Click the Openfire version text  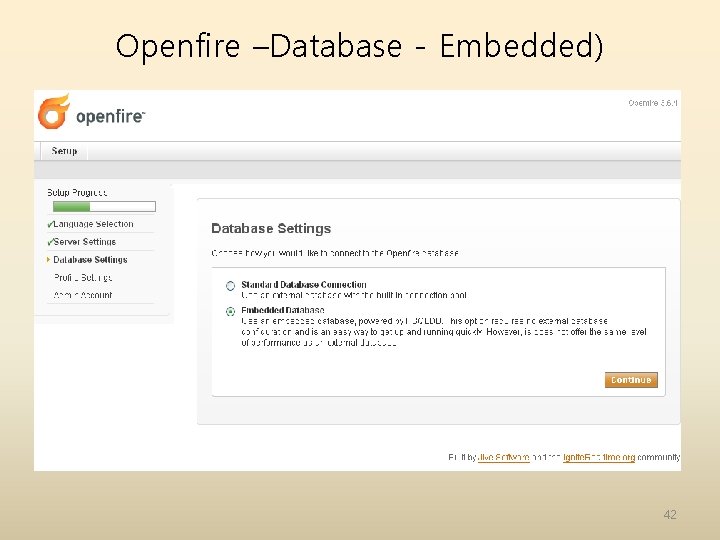point(652,103)
